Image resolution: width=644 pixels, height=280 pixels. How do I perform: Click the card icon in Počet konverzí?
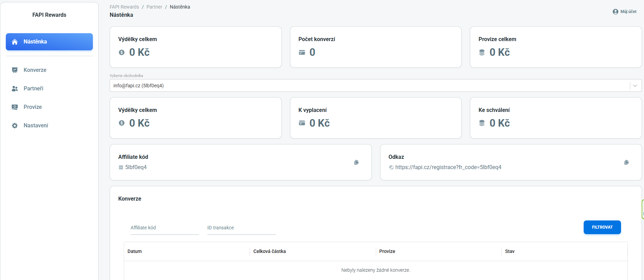pos(302,52)
